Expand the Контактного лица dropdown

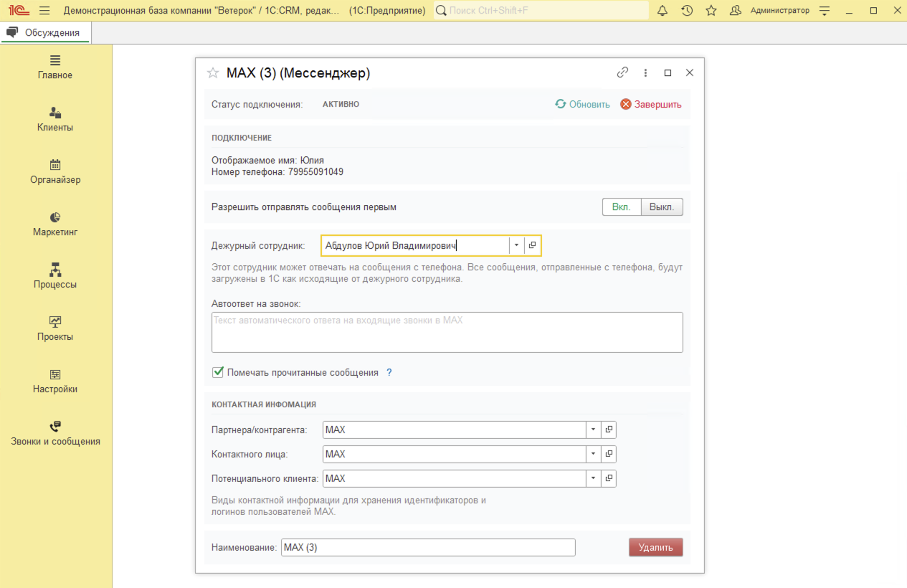point(594,454)
